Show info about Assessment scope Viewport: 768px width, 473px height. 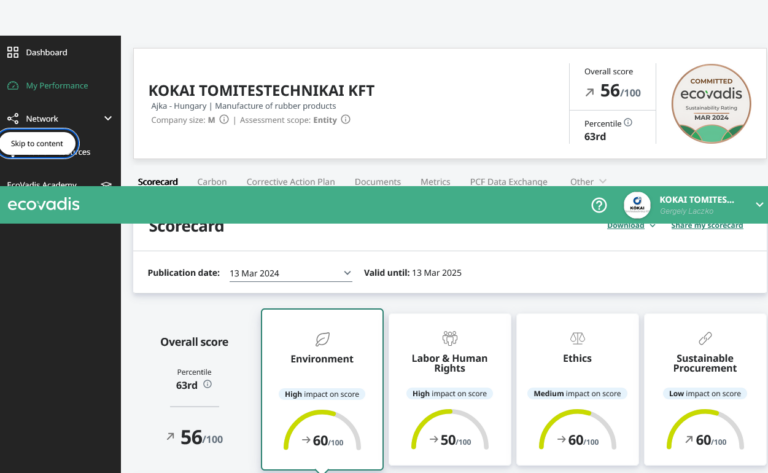point(345,119)
